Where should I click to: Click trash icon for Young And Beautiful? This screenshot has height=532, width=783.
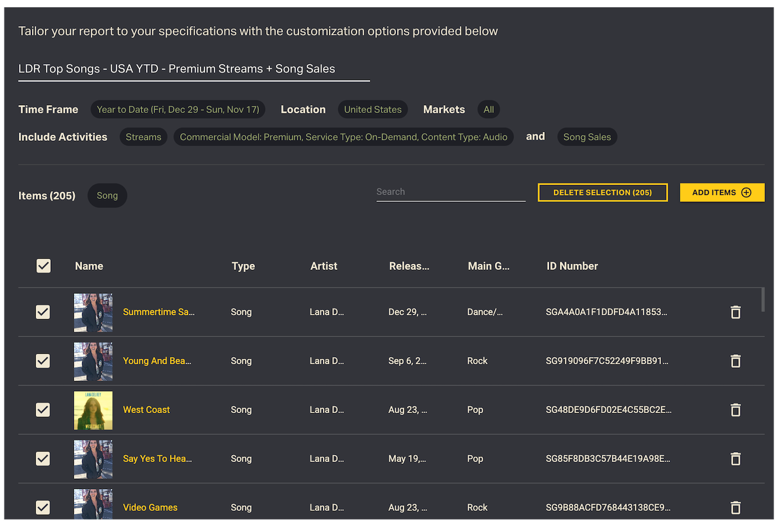pos(735,362)
